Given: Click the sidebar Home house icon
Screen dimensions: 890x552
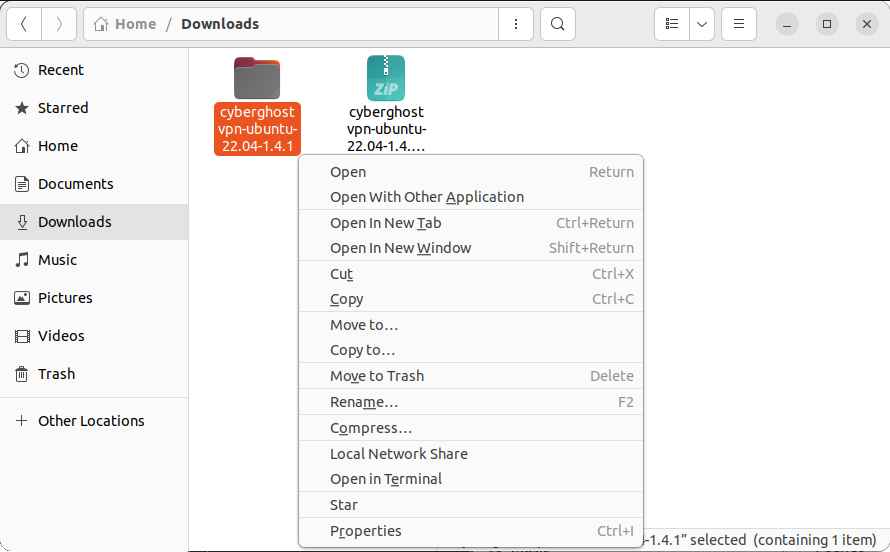Looking at the screenshot, I should [x=22, y=146].
